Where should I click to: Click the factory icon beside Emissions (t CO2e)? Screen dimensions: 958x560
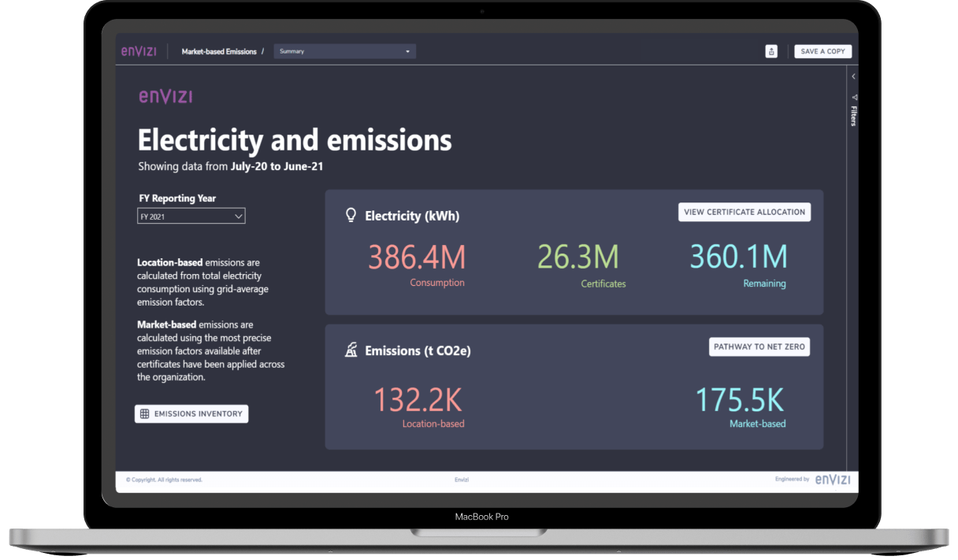click(x=351, y=350)
